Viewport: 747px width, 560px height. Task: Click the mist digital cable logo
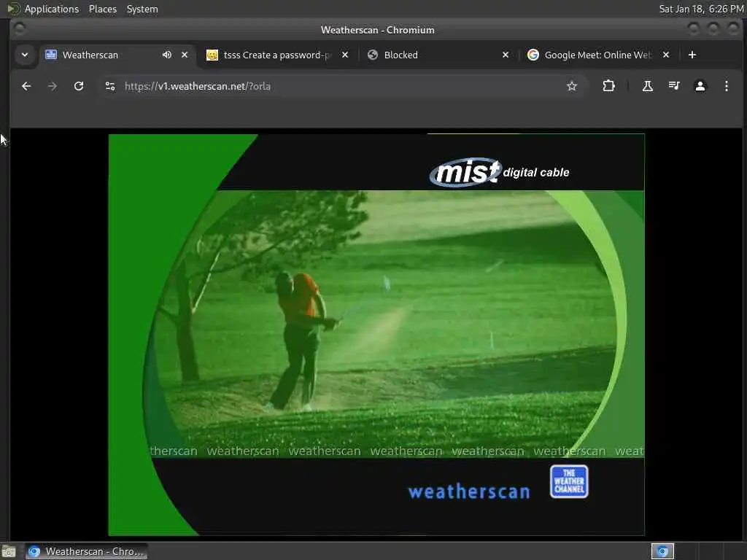click(499, 172)
